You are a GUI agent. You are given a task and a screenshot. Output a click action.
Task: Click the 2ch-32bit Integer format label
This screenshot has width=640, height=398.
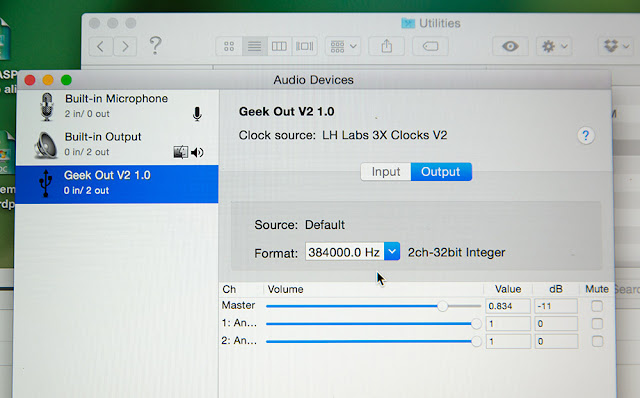point(456,252)
